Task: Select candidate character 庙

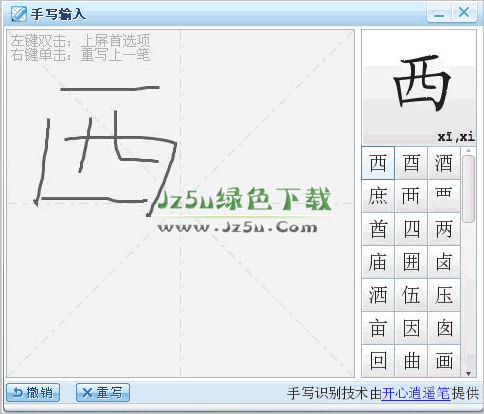Action: pyautogui.click(x=378, y=262)
